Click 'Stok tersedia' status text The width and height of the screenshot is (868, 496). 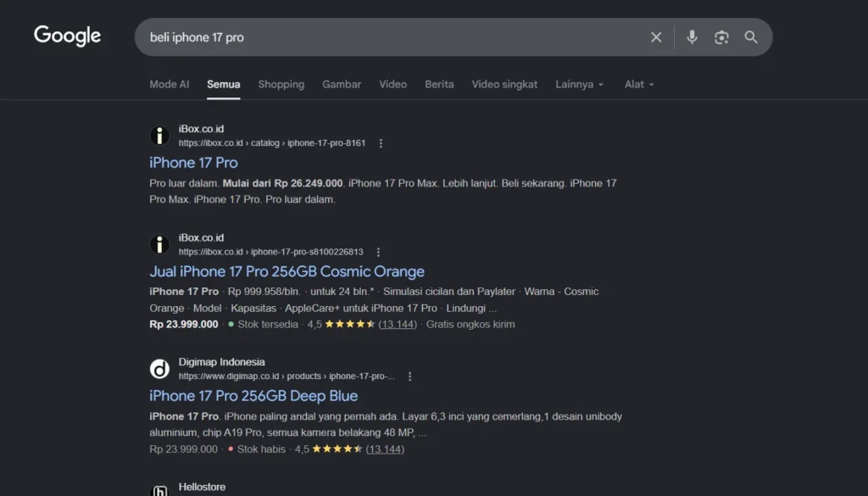point(268,325)
